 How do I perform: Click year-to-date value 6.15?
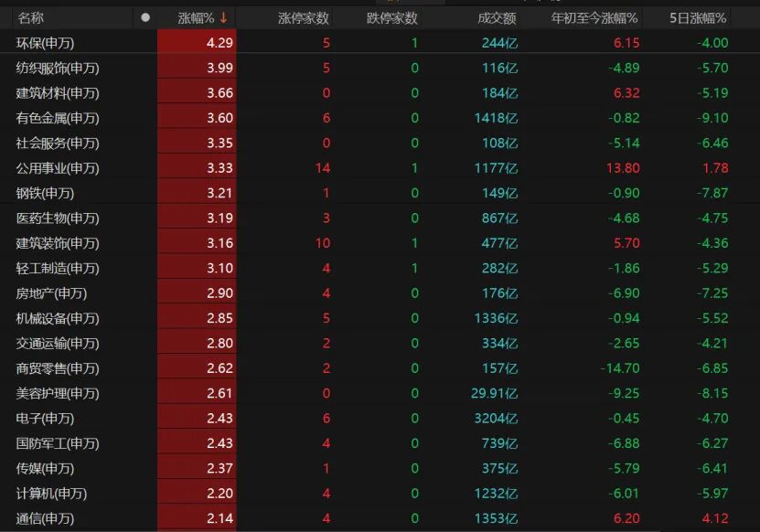point(626,43)
